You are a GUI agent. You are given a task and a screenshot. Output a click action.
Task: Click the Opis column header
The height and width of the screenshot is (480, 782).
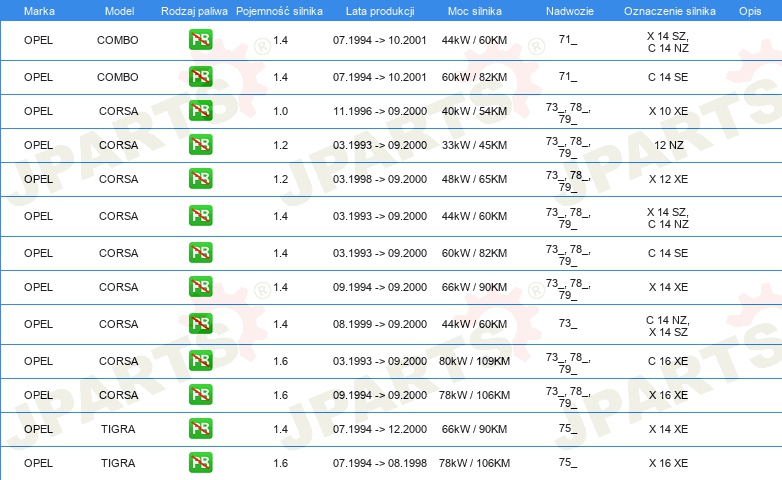click(x=750, y=11)
